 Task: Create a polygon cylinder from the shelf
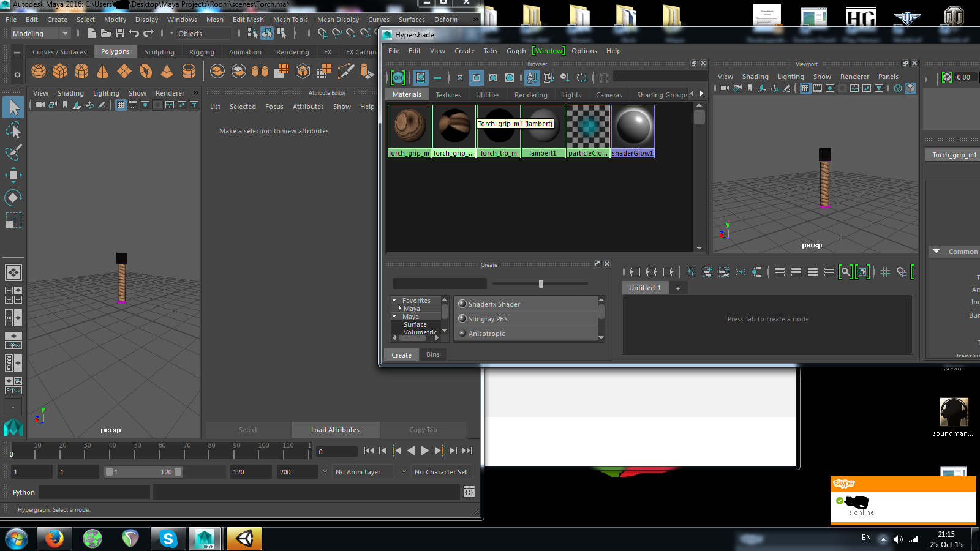[81, 72]
